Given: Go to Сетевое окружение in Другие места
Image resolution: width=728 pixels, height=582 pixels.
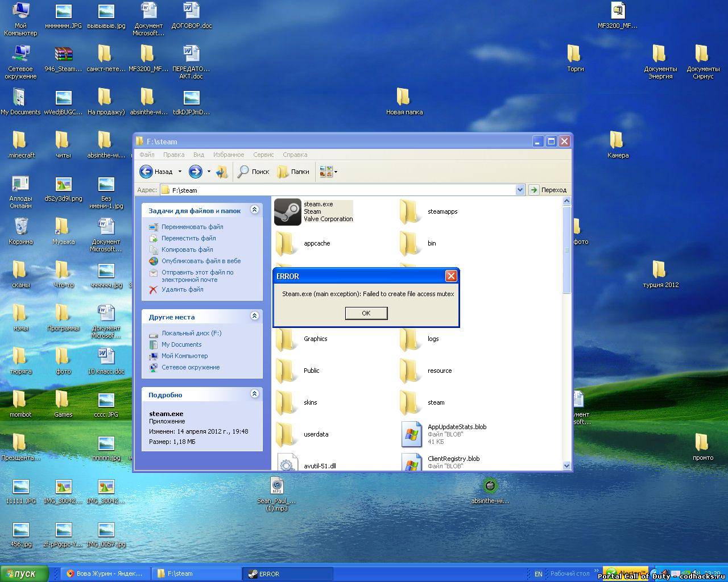Looking at the screenshot, I should 191,367.
